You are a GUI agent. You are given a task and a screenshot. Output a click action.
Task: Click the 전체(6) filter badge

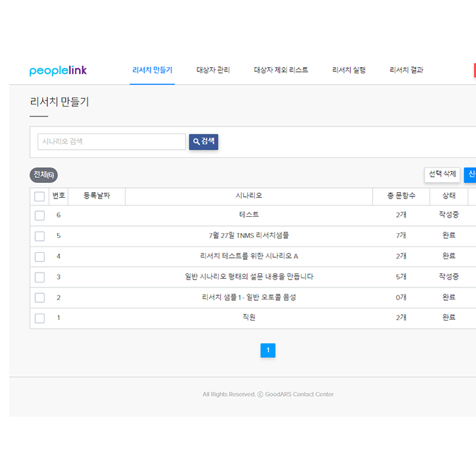pyautogui.click(x=44, y=175)
